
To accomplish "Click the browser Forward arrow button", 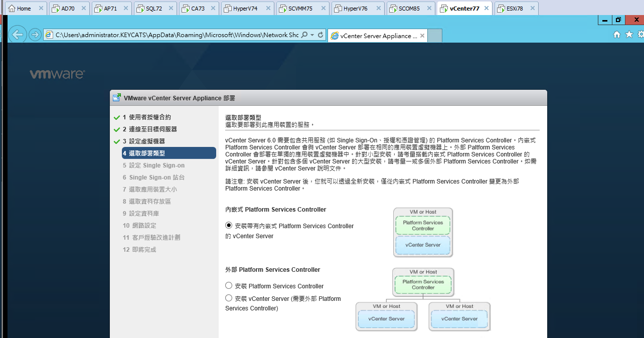I will pyautogui.click(x=35, y=35).
